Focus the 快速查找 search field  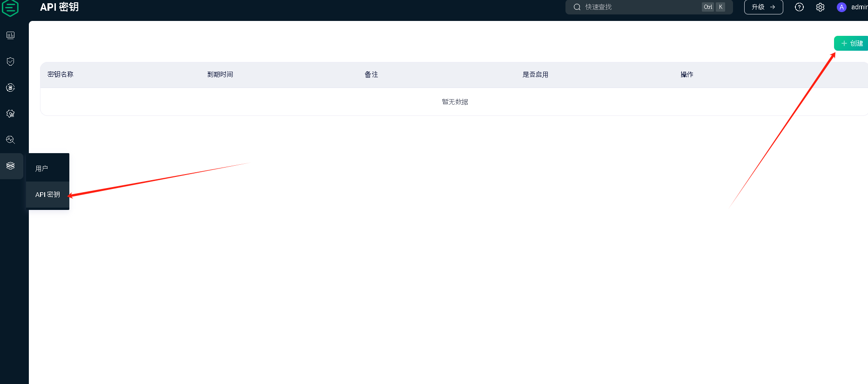(x=649, y=7)
